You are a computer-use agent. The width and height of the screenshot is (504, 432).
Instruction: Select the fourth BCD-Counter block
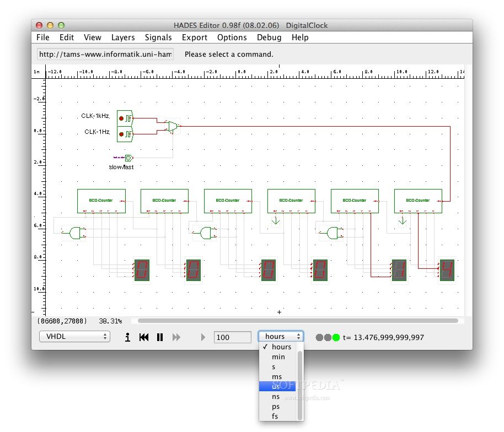point(291,201)
